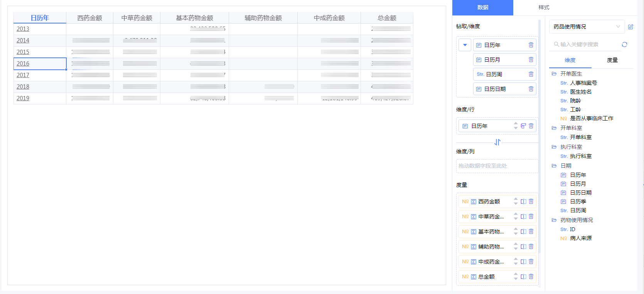644x294 pixels.
Task: Click the column icon on the 总金额 measure
Action: tap(523, 277)
